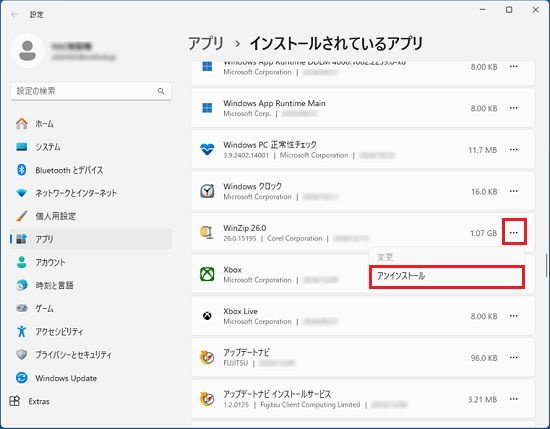
Task: Select アプリ in the sidebar
Action: pyautogui.click(x=91, y=239)
